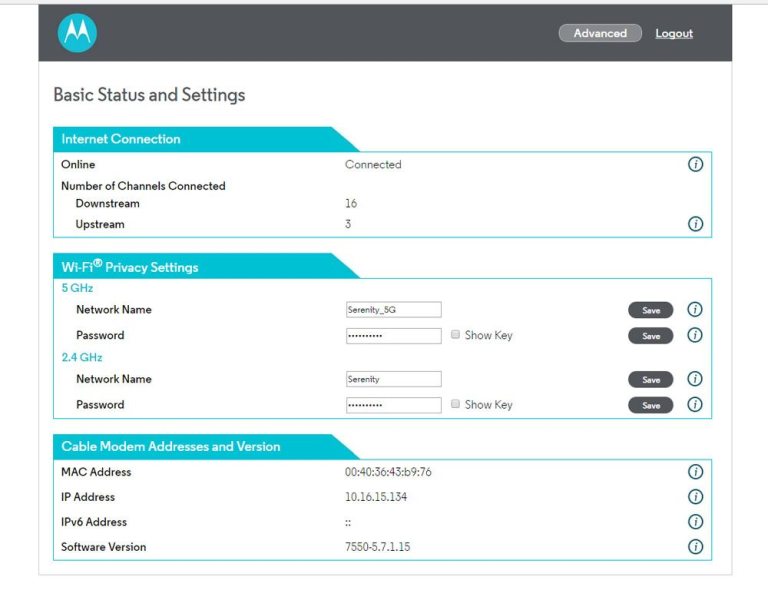Click the Motorola logo icon
The image size is (768, 597).
77,33
